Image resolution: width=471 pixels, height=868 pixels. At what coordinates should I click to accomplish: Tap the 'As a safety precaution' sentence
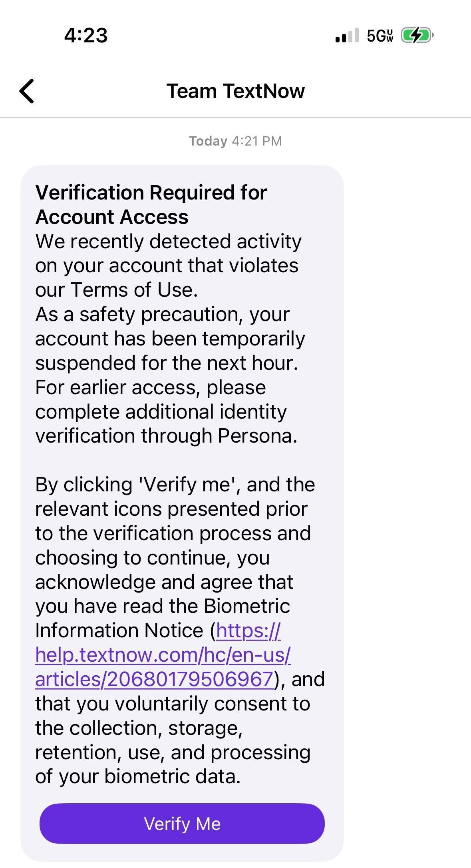point(162,314)
